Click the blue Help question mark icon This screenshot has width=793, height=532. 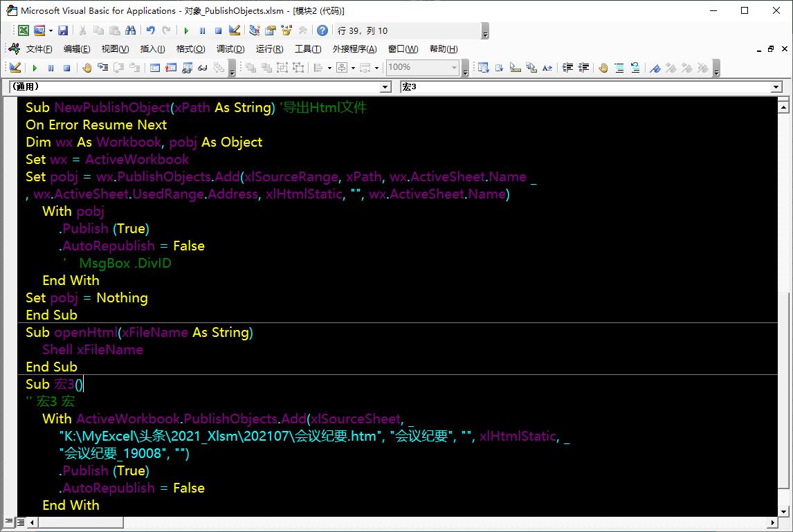[322, 30]
